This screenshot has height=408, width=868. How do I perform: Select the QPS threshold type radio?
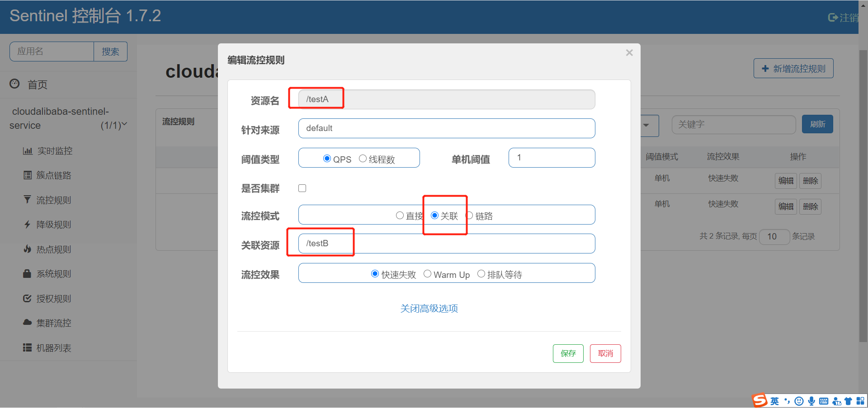point(327,159)
